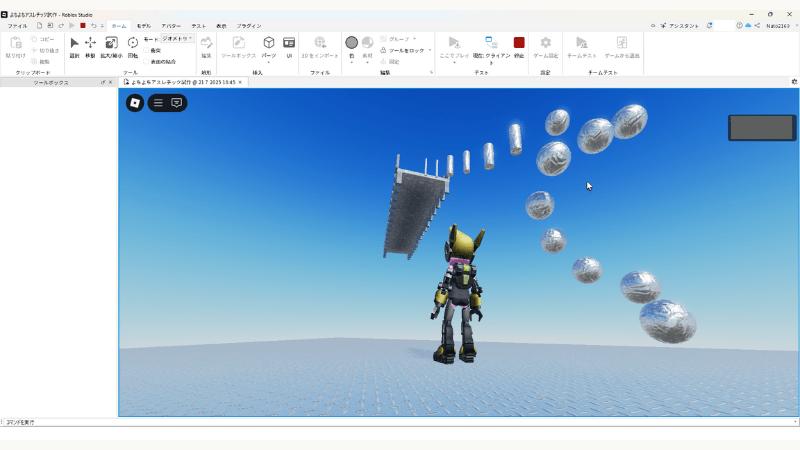
Task: Switch to the プラグイン ribbon tab
Action: pos(249,26)
